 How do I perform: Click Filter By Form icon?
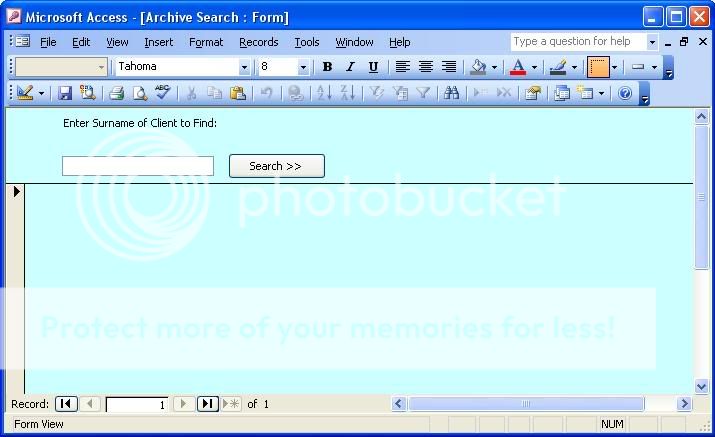click(x=400, y=93)
